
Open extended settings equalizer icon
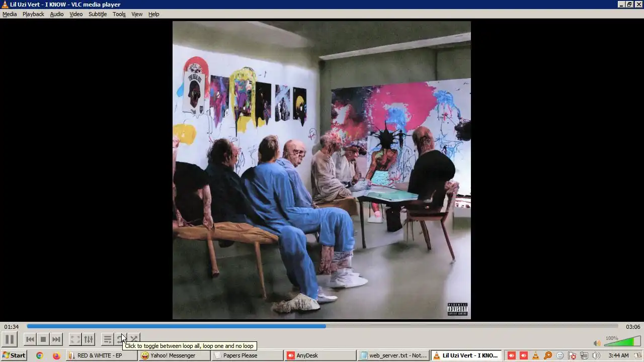(89, 339)
